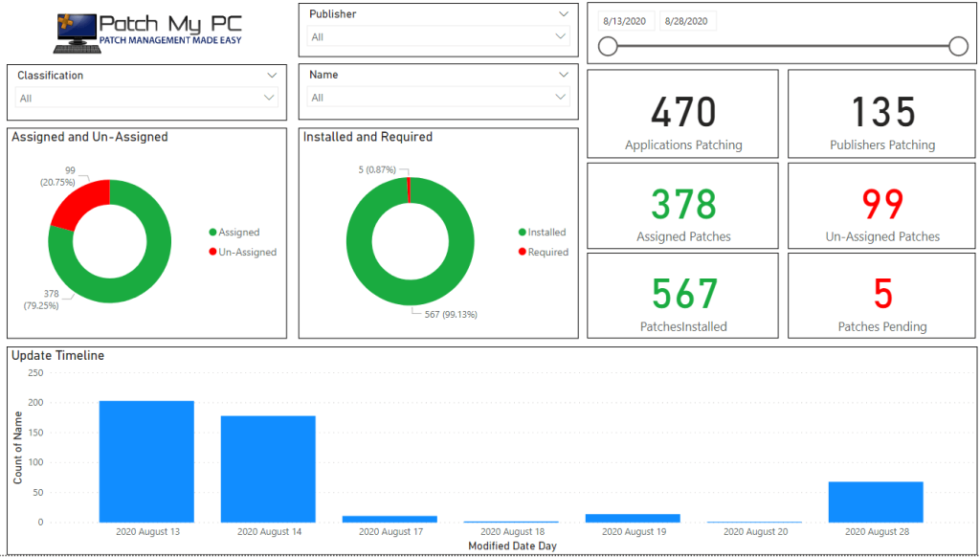The height and width of the screenshot is (557, 980).
Task: Click the left date slider handle
Action: (608, 46)
